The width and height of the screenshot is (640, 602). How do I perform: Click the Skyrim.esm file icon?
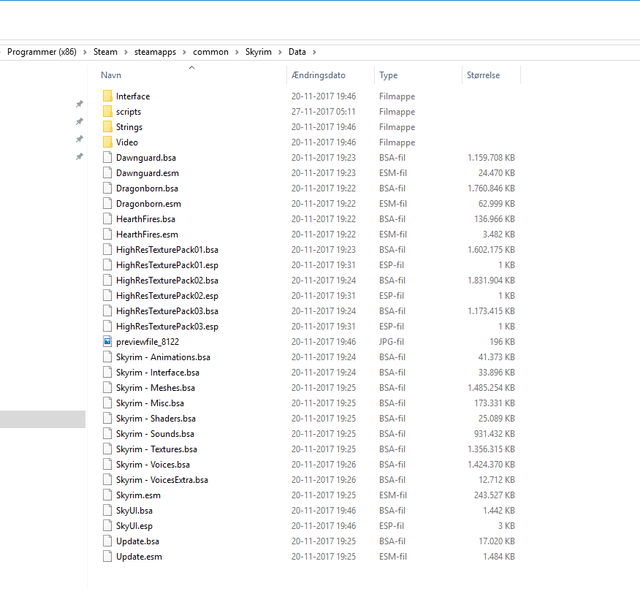107,495
